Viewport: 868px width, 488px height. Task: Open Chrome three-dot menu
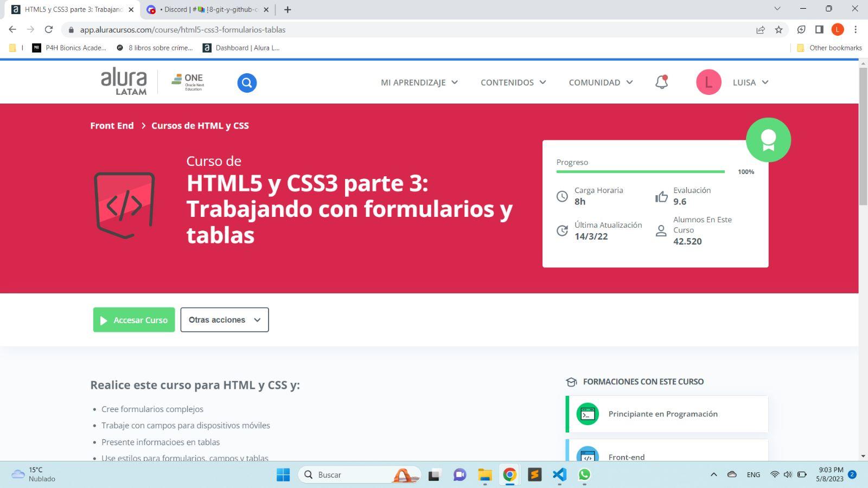[856, 30]
